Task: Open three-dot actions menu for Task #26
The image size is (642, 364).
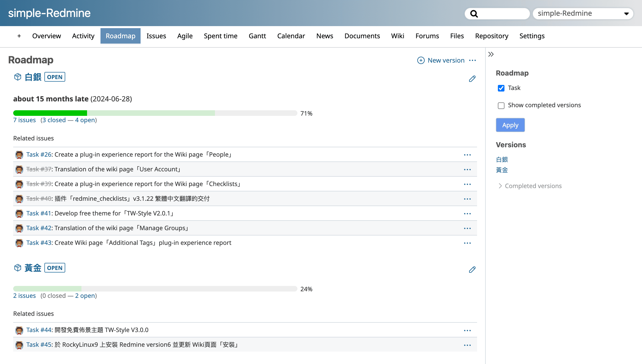Action: [467, 155]
